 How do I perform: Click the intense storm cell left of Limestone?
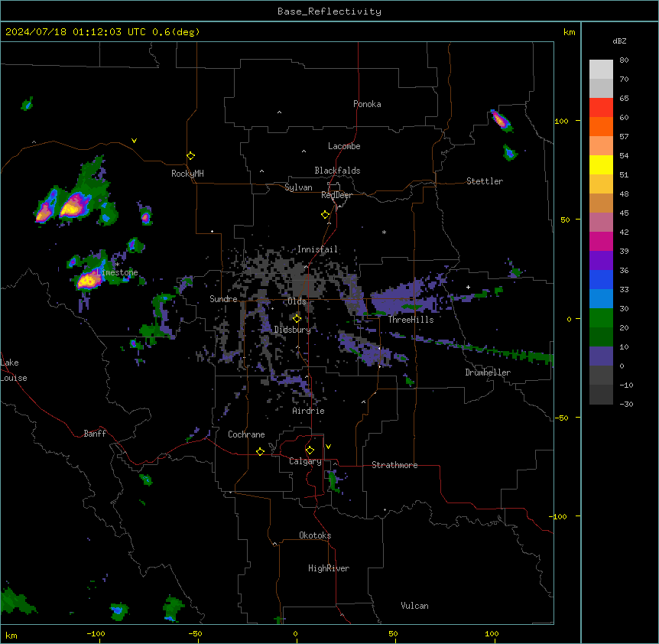[88, 279]
